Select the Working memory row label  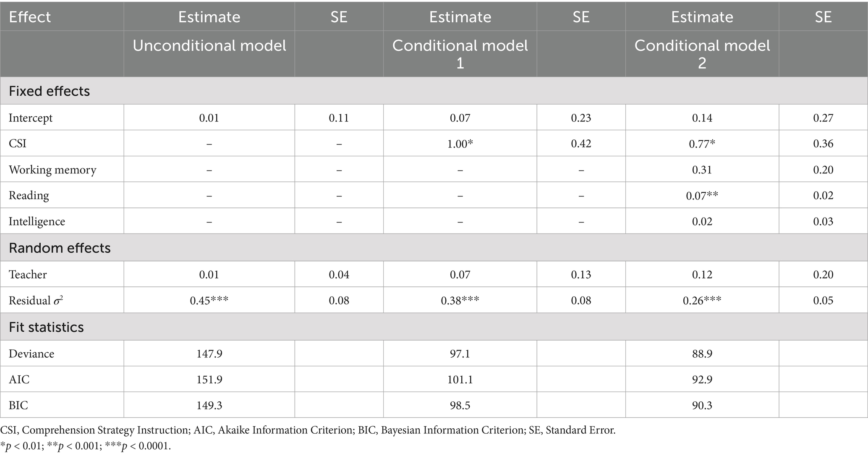[x=52, y=170]
